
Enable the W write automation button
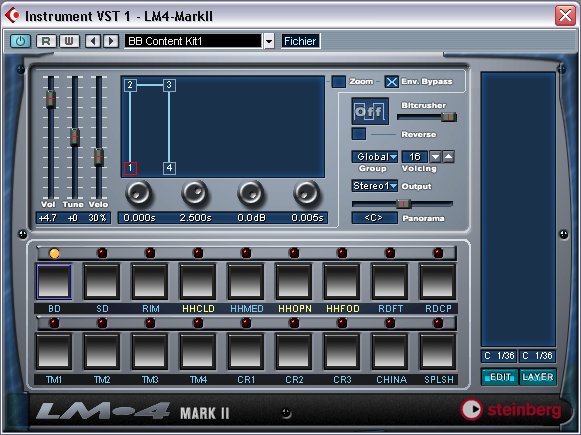(x=69, y=41)
